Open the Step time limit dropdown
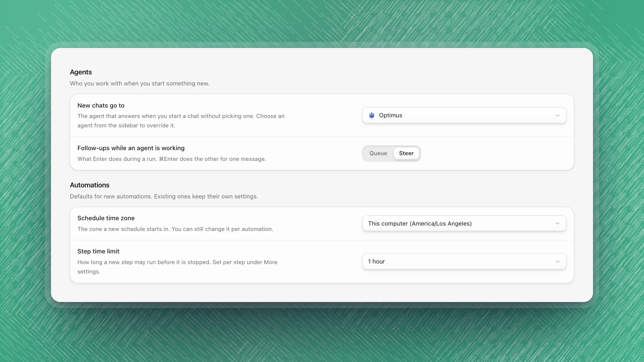644x362 pixels. click(x=464, y=261)
